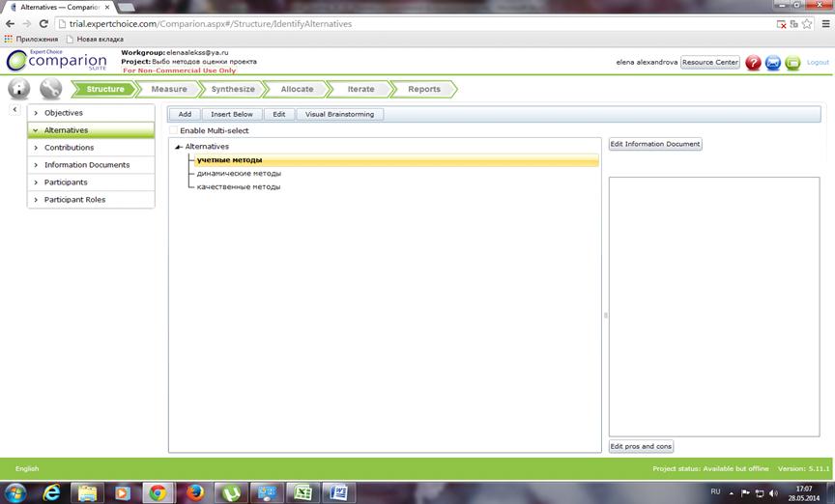Collapse the left sidebar panel arrow
Viewport: 835px width, 504px height.
click(x=15, y=110)
